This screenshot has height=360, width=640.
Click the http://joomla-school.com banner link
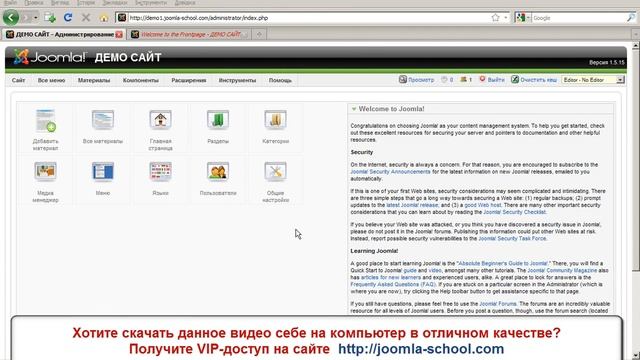(421, 349)
